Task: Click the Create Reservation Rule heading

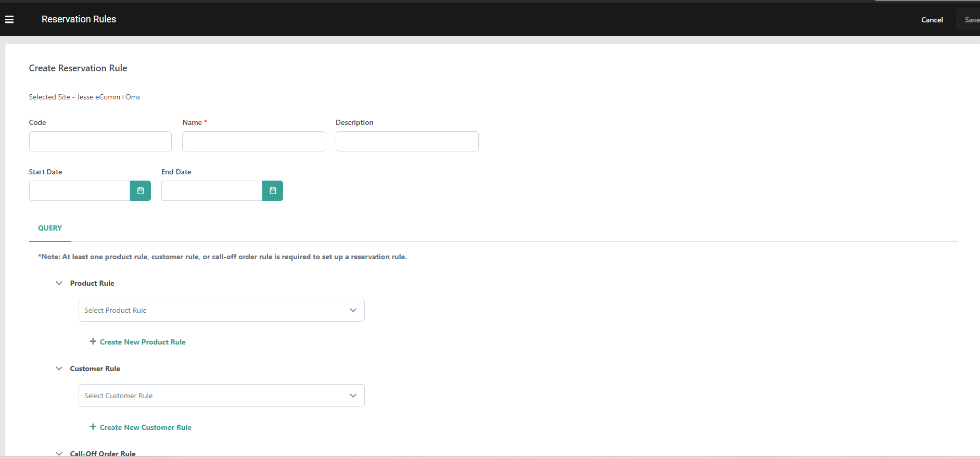Action: (x=78, y=68)
